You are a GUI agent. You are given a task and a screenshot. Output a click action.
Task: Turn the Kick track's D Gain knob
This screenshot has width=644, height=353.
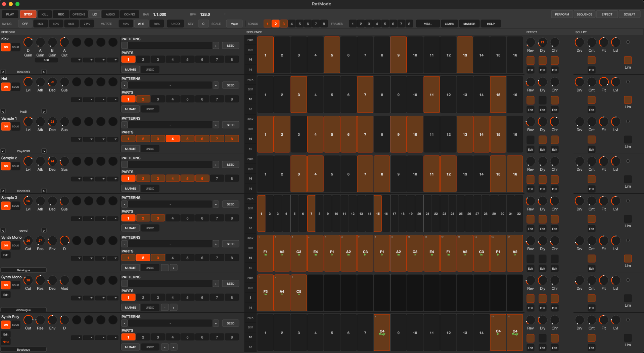(x=28, y=42)
